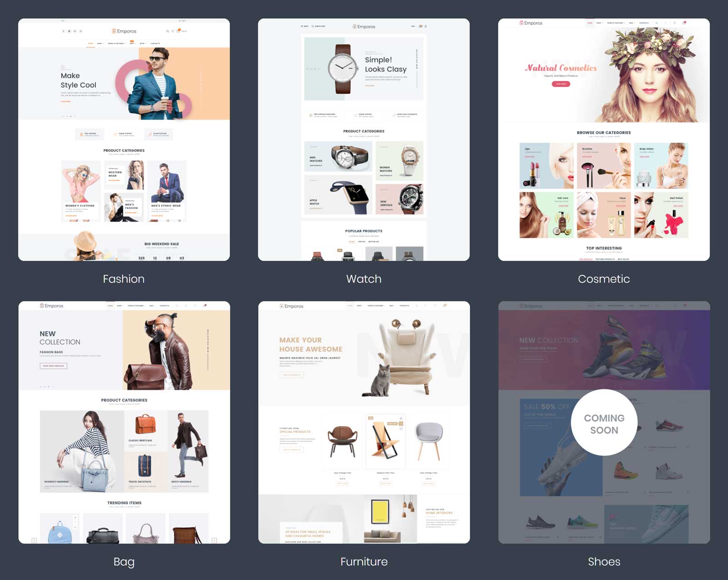Open the Men Watches category tile
Screen dimensions: 728x580
tap(338, 156)
